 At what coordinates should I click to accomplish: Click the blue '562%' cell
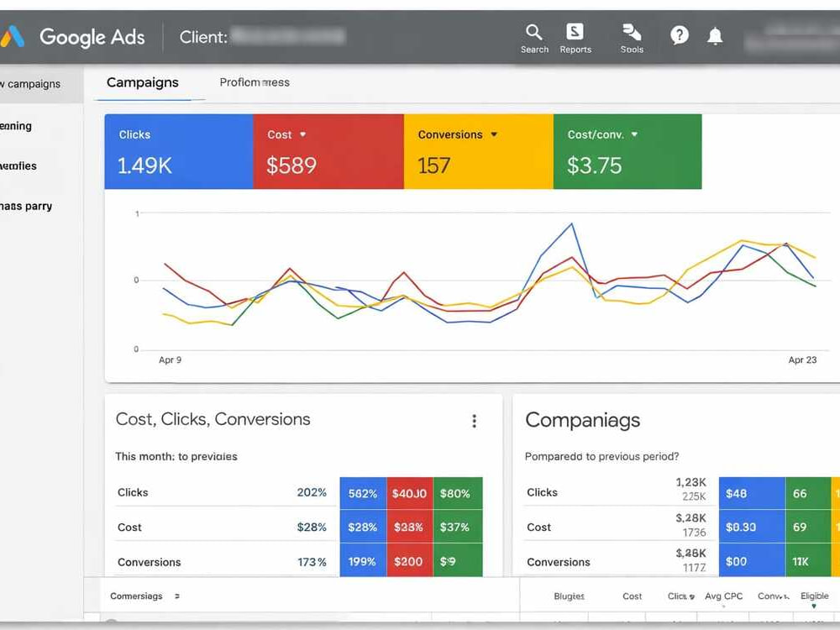coord(363,493)
